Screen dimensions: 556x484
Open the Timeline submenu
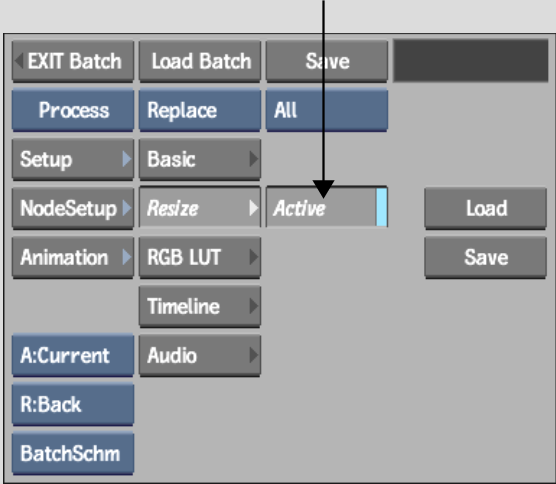click(x=200, y=306)
